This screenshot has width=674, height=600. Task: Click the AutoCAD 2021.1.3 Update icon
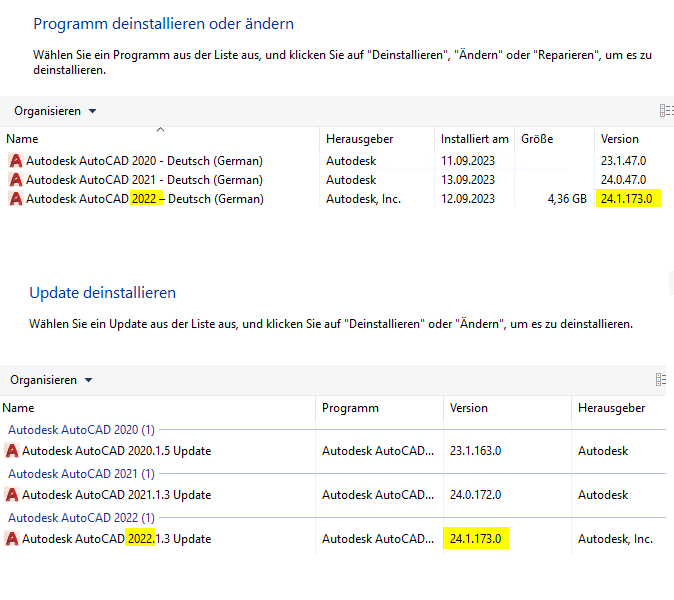click(12, 495)
